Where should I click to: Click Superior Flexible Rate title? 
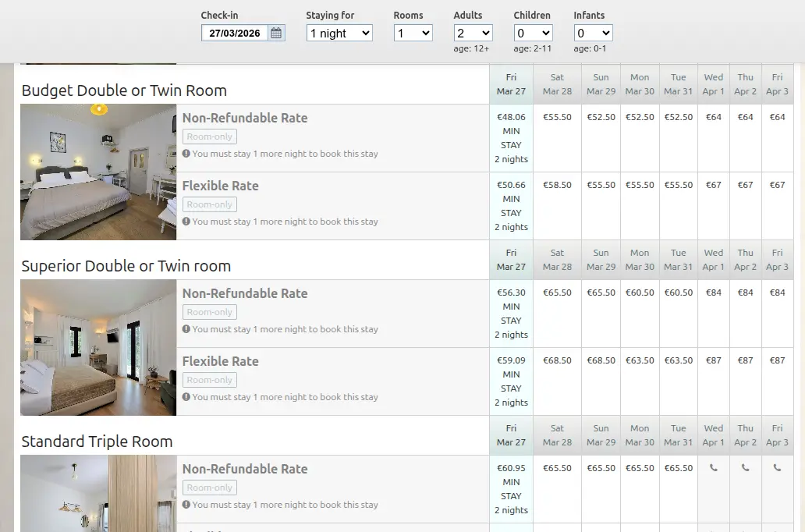click(220, 361)
